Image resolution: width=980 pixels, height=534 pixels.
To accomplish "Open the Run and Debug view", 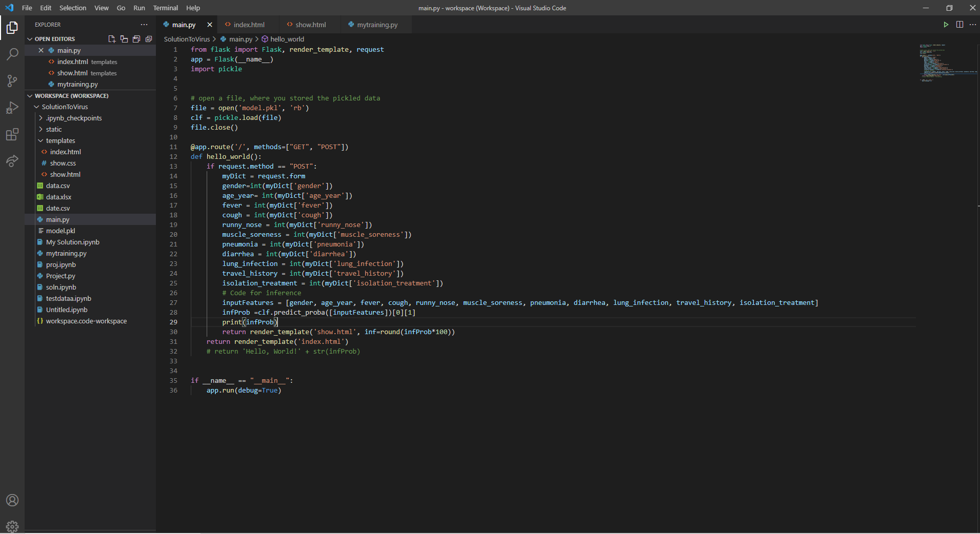I will coord(12,108).
